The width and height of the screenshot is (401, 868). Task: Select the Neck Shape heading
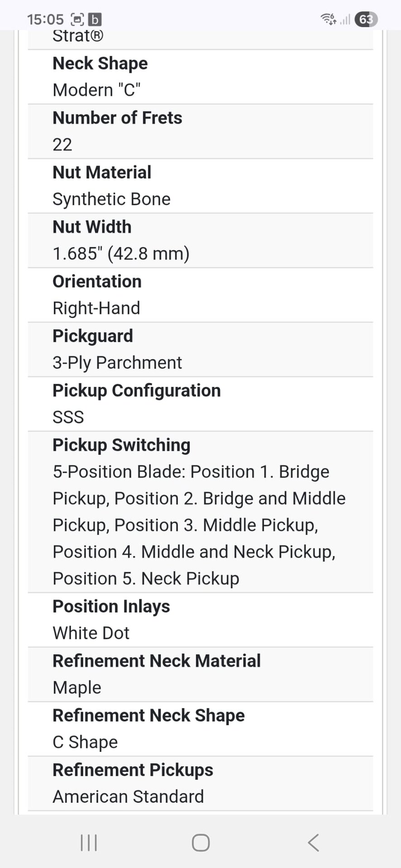tap(100, 63)
